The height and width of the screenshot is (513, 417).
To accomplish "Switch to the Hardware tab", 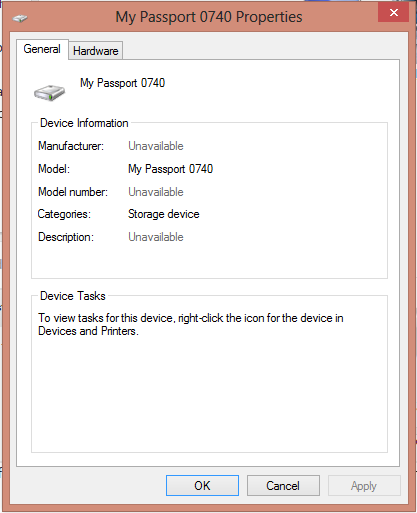I will (96, 51).
